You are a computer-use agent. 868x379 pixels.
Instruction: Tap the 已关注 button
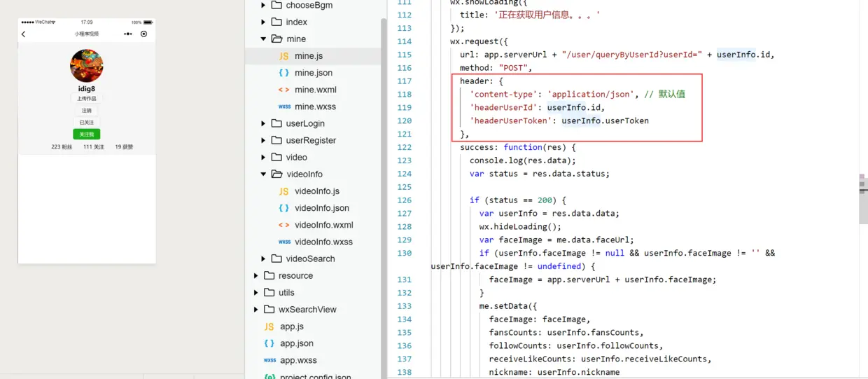[x=87, y=123]
